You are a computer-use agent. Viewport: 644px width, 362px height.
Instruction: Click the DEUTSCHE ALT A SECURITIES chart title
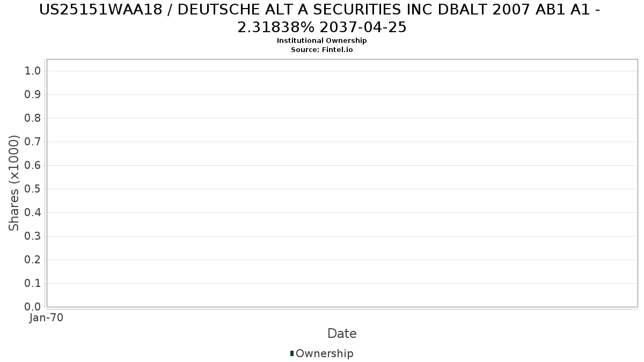321,18
